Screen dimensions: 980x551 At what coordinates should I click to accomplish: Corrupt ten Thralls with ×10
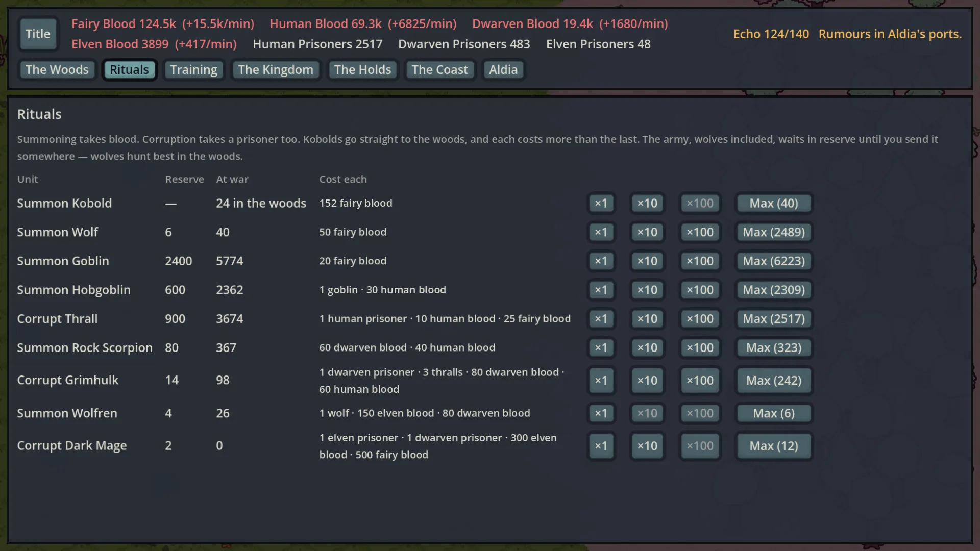[x=647, y=319]
